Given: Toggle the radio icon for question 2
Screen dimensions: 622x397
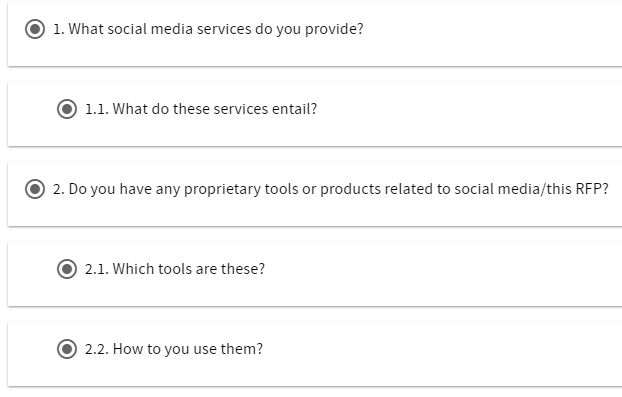Looking at the screenshot, I should [x=35, y=189].
